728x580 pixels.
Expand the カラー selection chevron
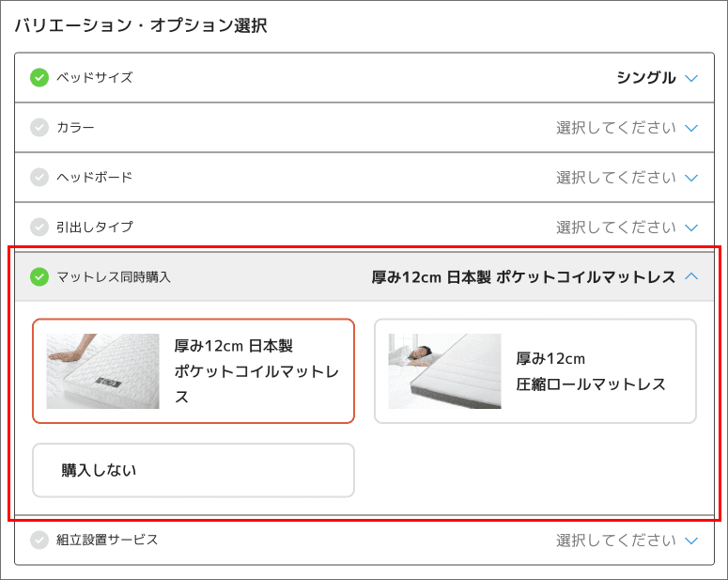pos(692,128)
